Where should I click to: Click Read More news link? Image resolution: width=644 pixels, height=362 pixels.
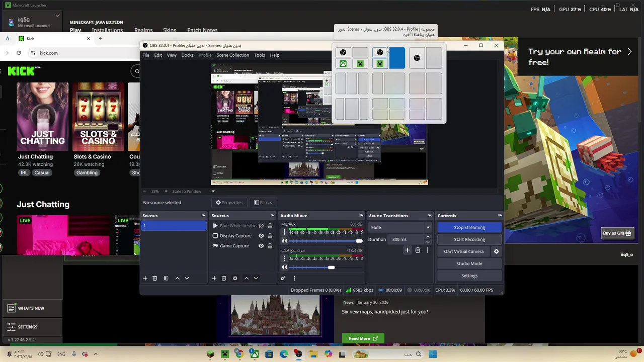click(363, 338)
